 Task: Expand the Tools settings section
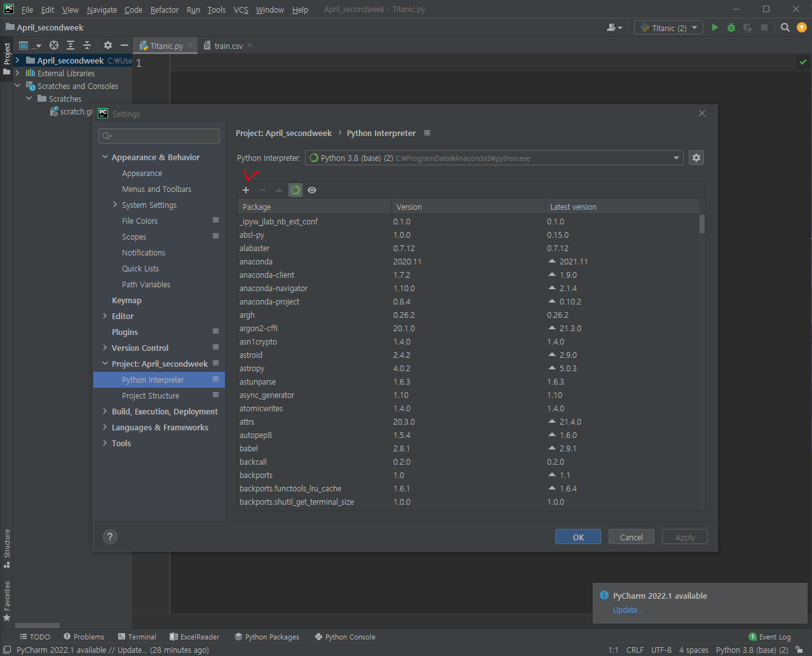[x=105, y=443]
